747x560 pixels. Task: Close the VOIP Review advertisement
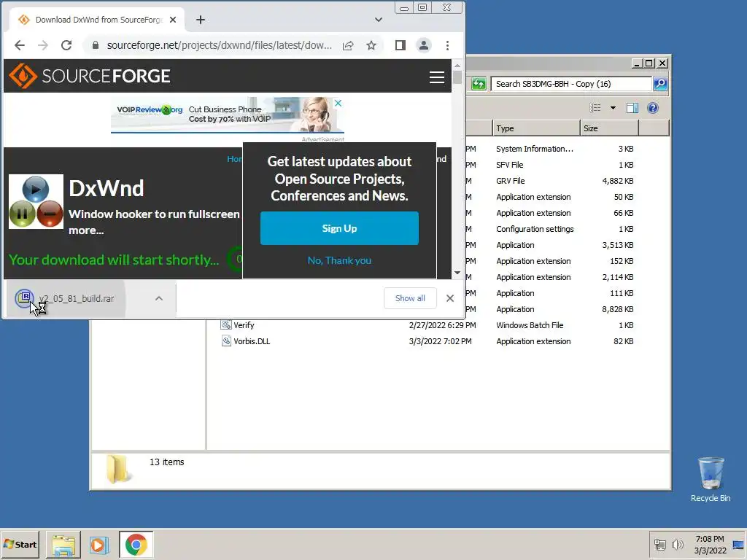[338, 103]
